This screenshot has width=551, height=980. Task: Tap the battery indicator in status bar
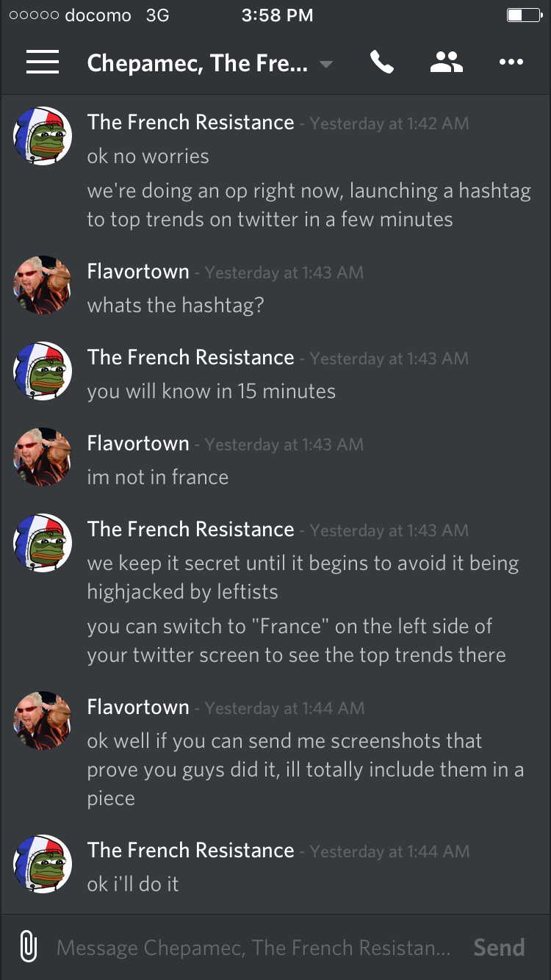pos(524,15)
